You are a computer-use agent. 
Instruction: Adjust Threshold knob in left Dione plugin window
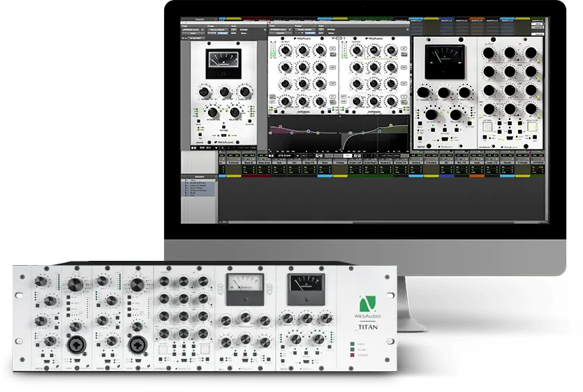point(204,92)
